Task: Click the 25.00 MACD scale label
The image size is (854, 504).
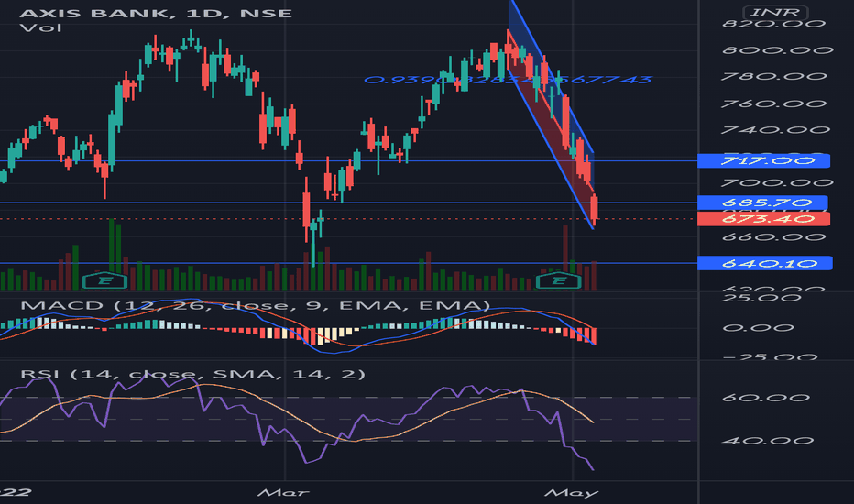Action: coord(761,298)
